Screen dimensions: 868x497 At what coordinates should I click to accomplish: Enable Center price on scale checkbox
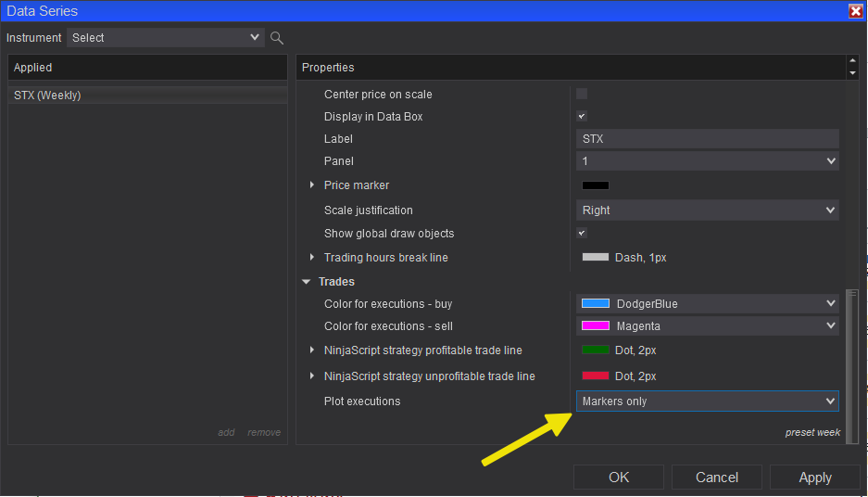581,94
